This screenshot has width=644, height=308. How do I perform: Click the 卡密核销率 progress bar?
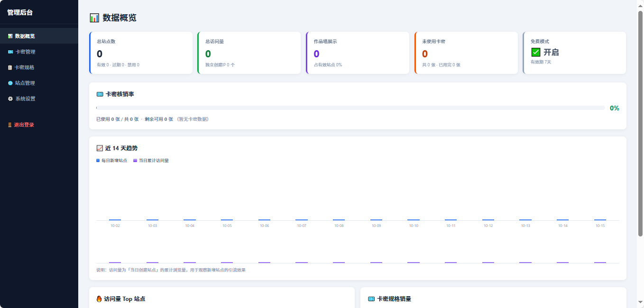(350, 108)
